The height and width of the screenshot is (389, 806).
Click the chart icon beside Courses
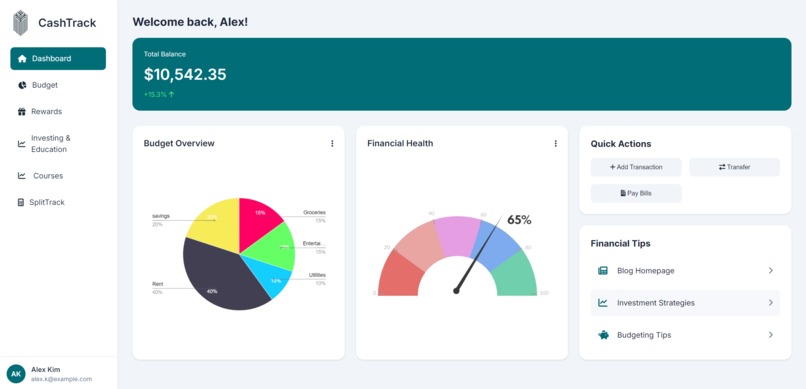tap(22, 176)
